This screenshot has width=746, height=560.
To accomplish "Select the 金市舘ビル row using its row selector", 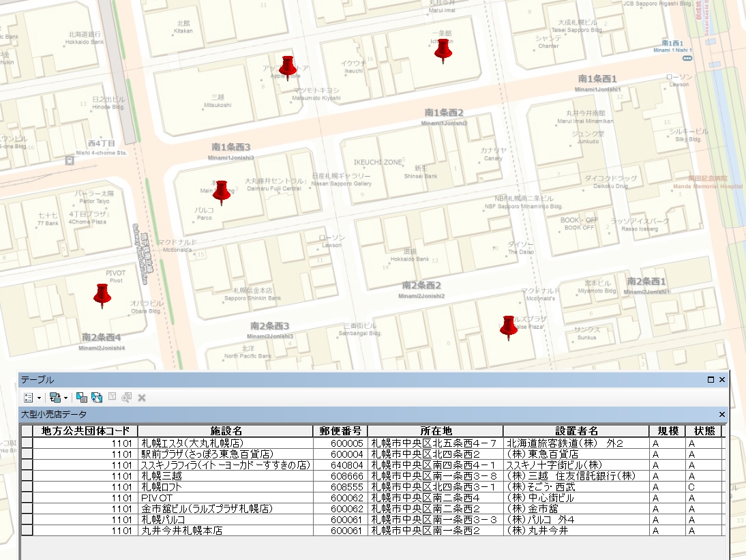I will (27, 509).
